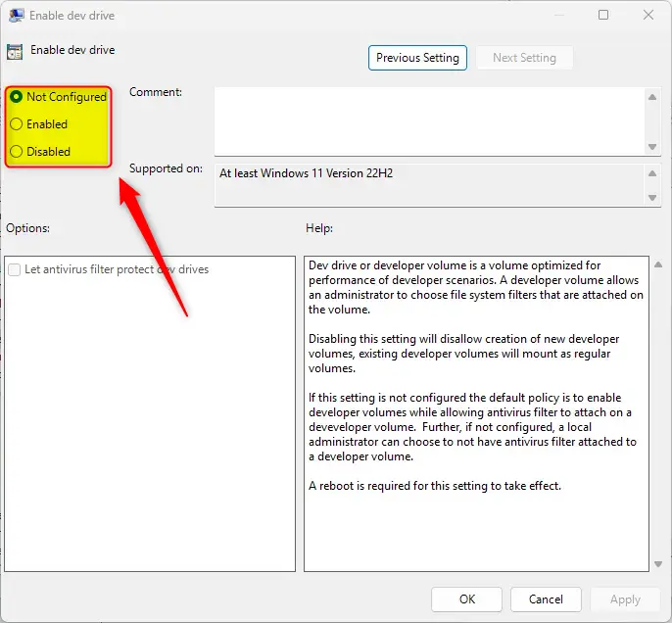Click inside the Comment text box
This screenshot has height=623, width=672.
point(429,121)
